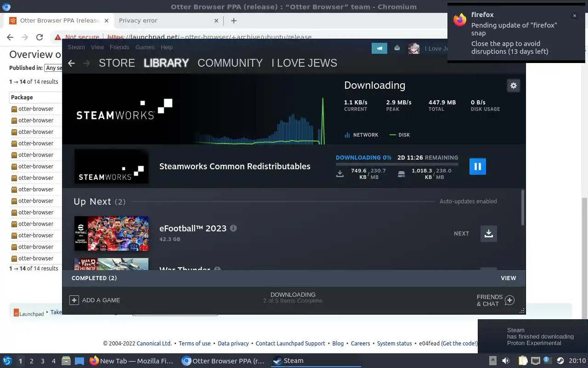
Task: Open the 'Published in' series dropdown
Action: [53, 68]
